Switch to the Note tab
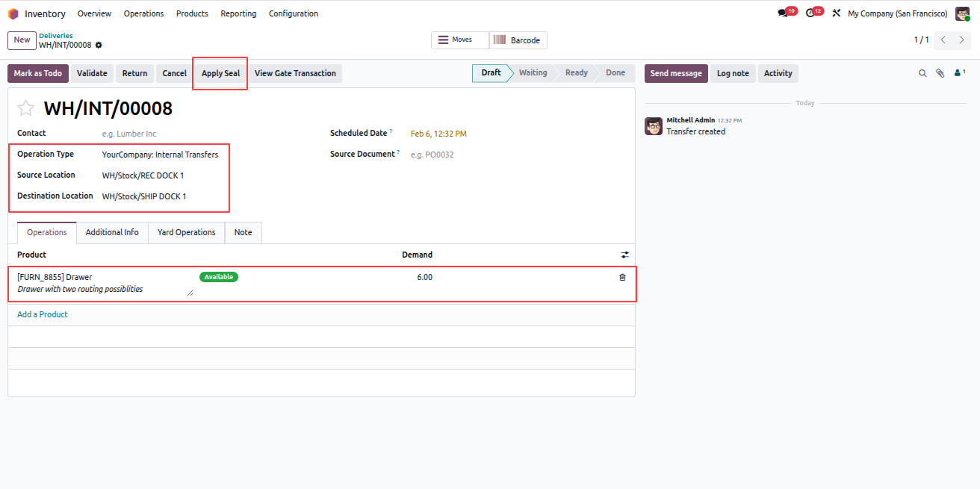 [244, 232]
